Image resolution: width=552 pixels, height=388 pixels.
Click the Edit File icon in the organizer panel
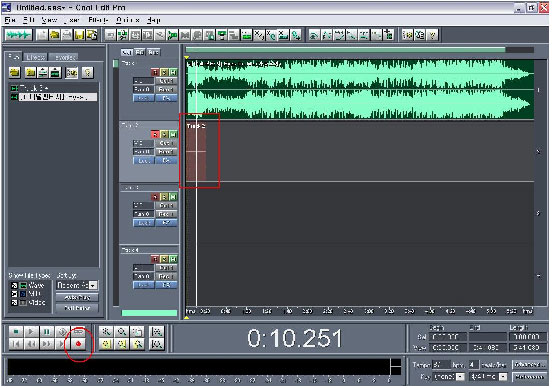click(x=55, y=73)
